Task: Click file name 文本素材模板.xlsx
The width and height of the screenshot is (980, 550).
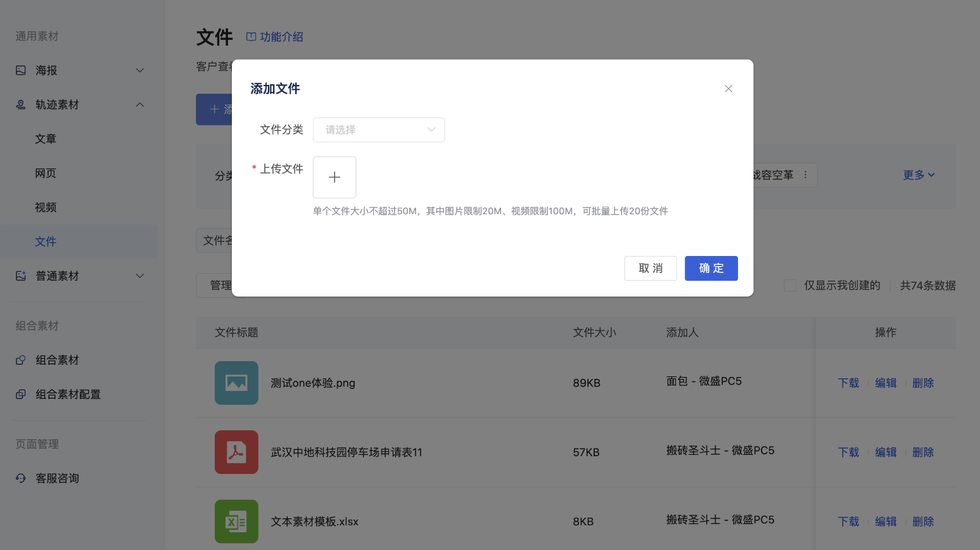Action: click(315, 521)
